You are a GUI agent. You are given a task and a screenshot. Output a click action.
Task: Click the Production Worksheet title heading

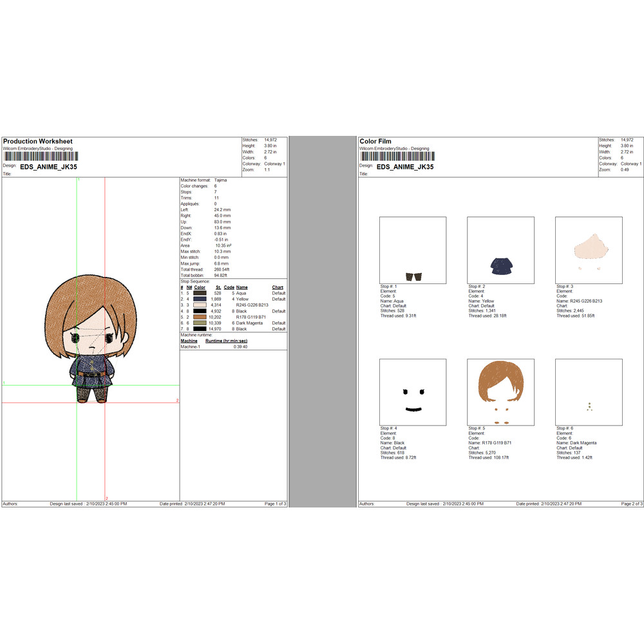[x=37, y=142]
